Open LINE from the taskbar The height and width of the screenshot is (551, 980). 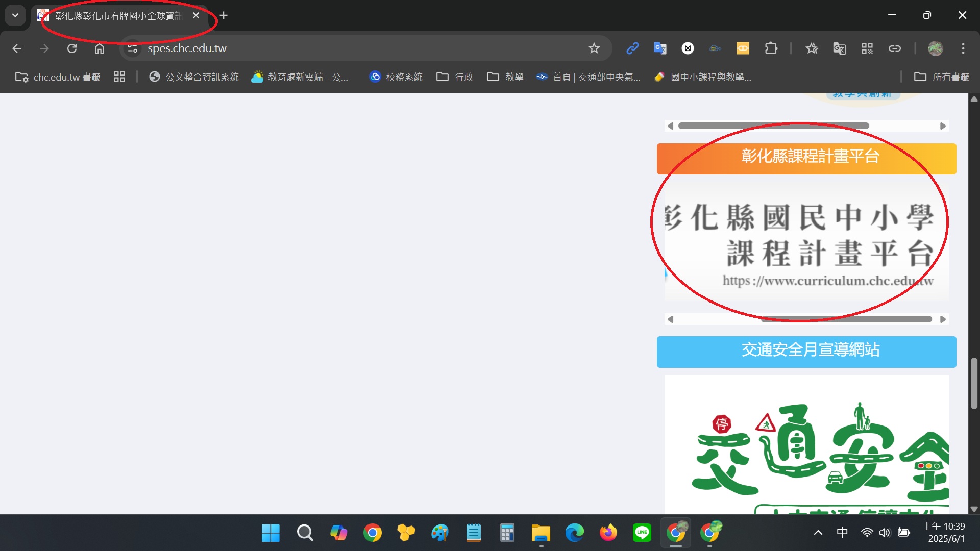[x=642, y=533]
